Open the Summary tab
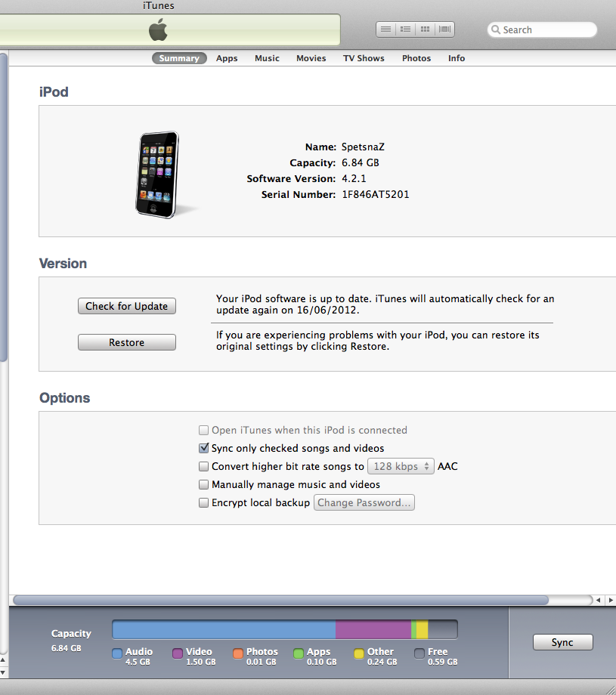Image resolution: width=616 pixels, height=695 pixels. point(179,58)
